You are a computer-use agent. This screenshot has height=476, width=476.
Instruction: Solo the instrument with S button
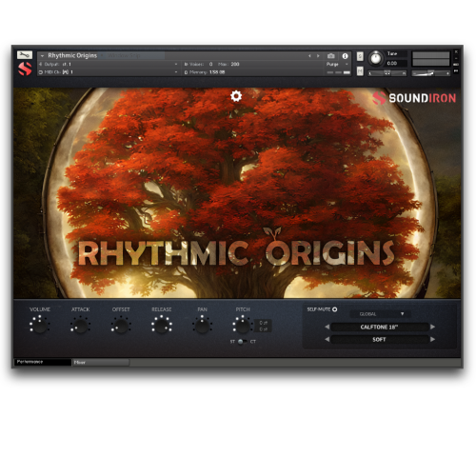360,56
